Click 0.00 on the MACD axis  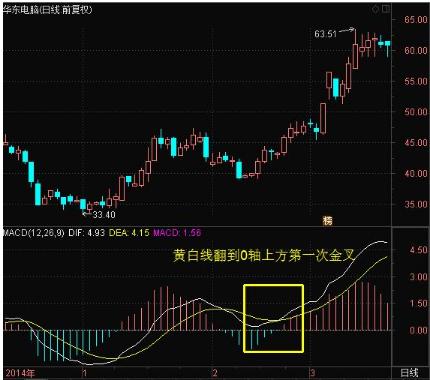(x=418, y=330)
